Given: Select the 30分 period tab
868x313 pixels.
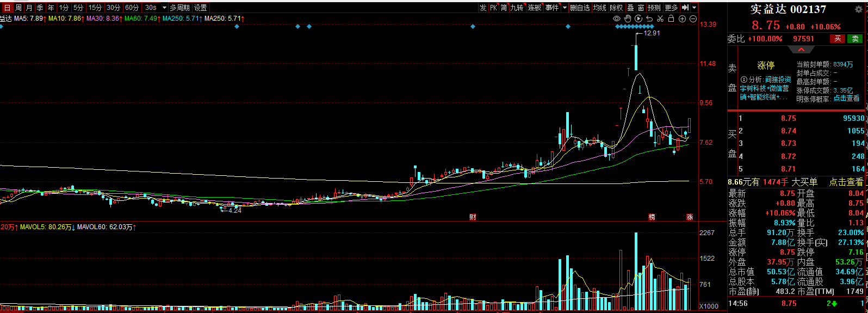Looking at the screenshot, I should coord(114,8).
